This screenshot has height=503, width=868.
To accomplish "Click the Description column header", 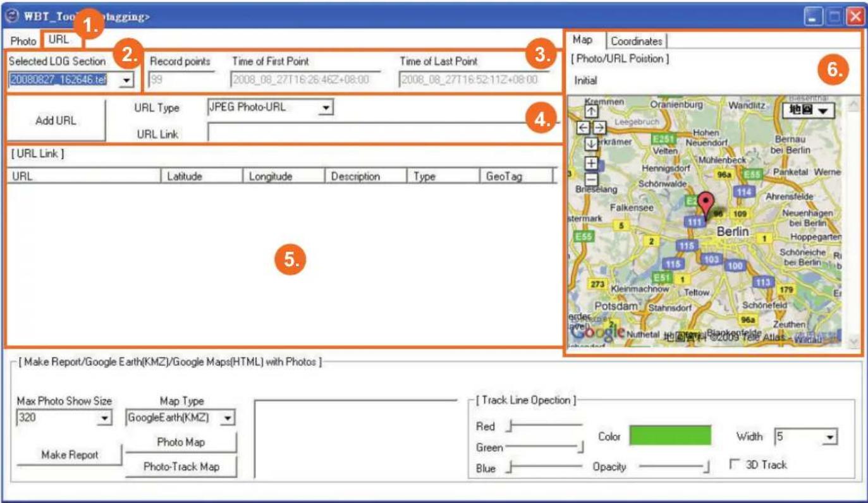I will [365, 176].
